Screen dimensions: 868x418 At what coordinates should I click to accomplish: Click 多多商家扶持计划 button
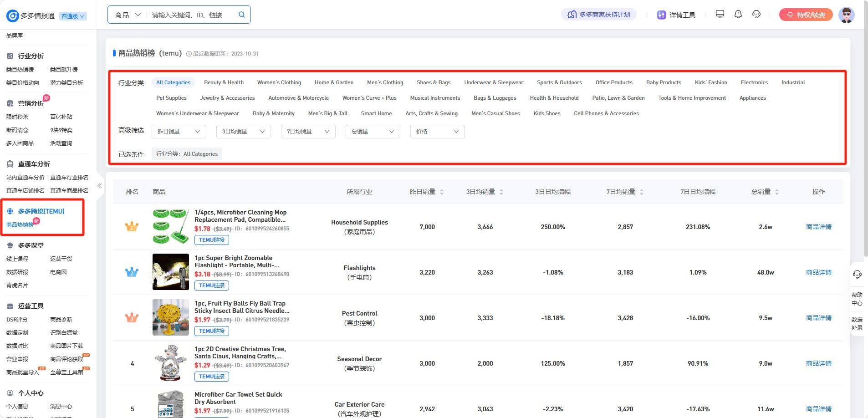598,15
